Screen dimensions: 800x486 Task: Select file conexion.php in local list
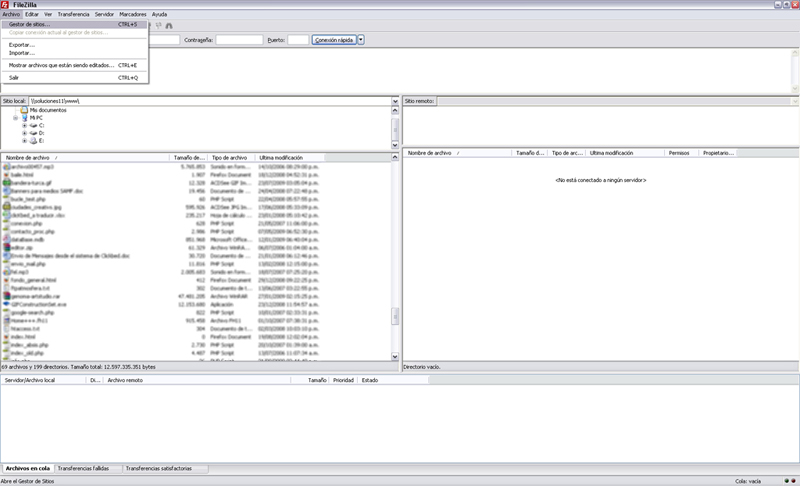tap(27, 223)
